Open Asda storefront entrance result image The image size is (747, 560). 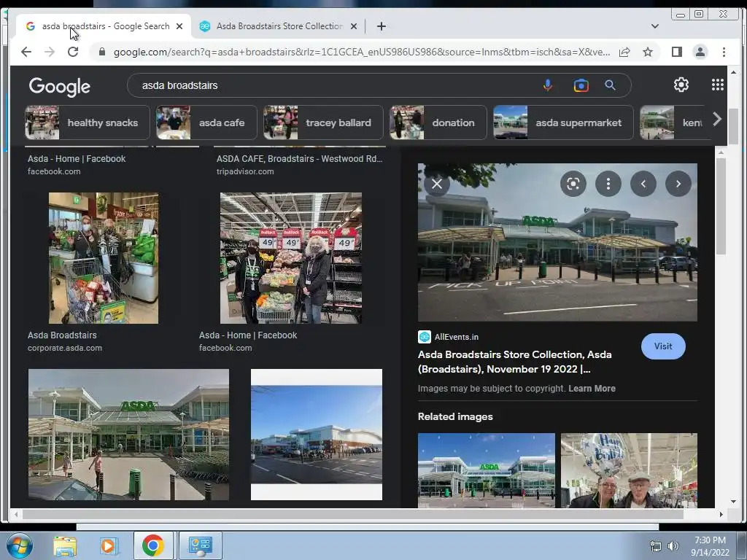click(128, 435)
